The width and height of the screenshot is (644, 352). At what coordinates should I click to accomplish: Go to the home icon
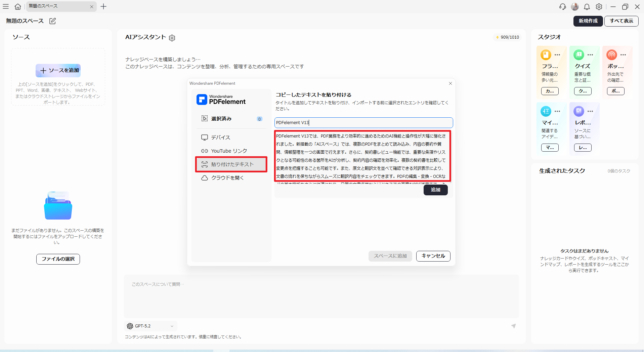click(x=18, y=6)
